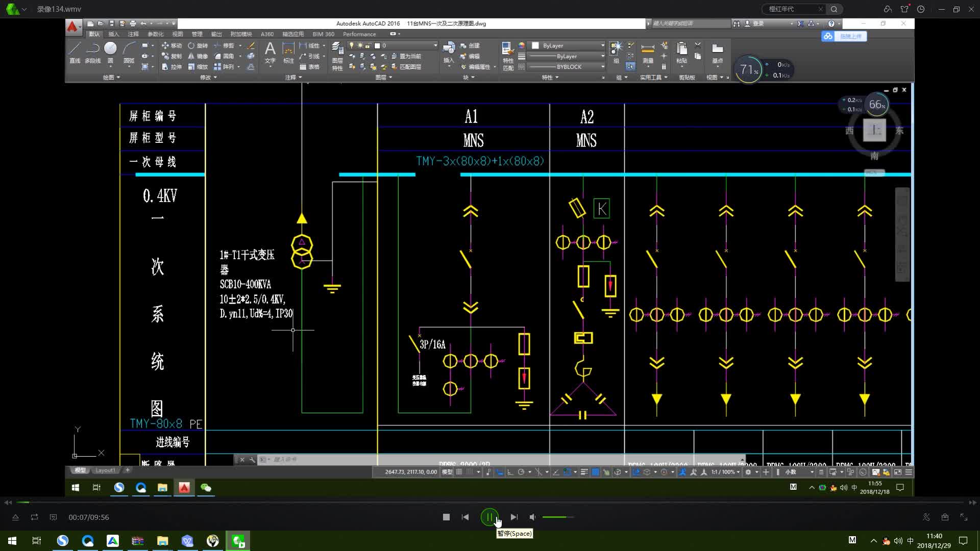
Task: Pause the video with the pause button
Action: (489, 517)
